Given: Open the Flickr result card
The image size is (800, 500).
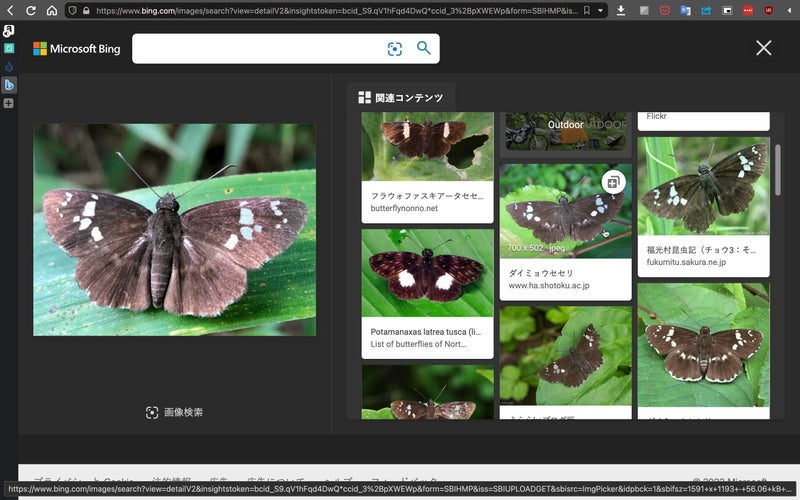Looking at the screenshot, I should pyautogui.click(x=704, y=120).
